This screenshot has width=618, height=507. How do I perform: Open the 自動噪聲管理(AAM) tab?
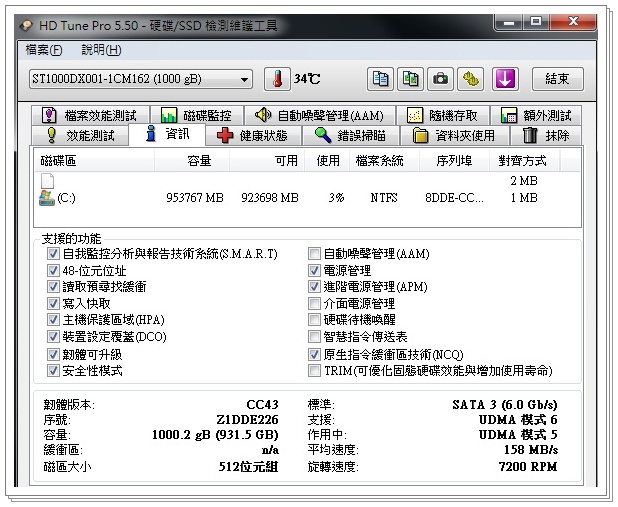click(x=320, y=116)
